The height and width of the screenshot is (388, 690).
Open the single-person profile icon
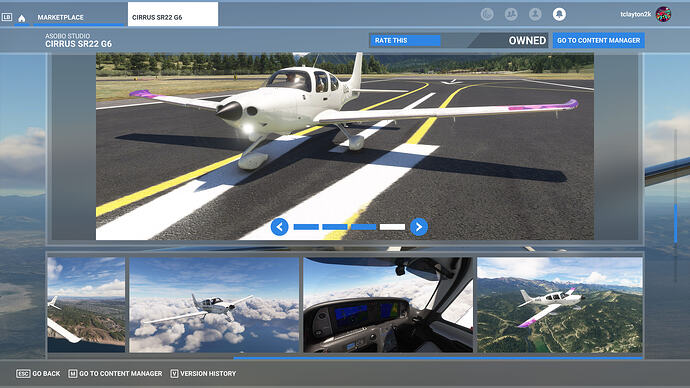[535, 15]
